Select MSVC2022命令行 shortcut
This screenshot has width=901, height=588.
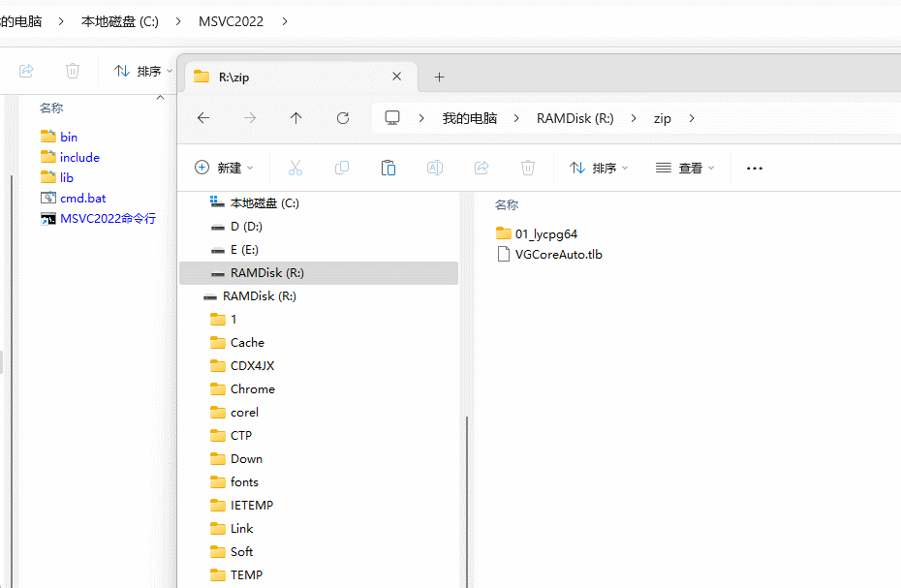(x=98, y=218)
